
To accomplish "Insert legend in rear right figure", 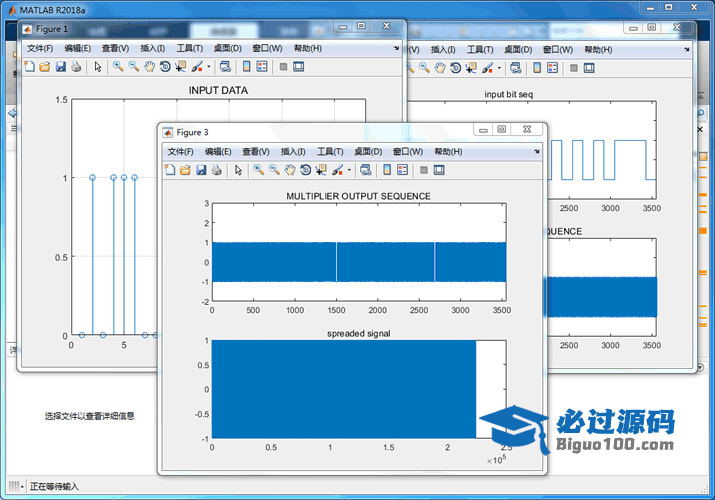I will pos(553,68).
